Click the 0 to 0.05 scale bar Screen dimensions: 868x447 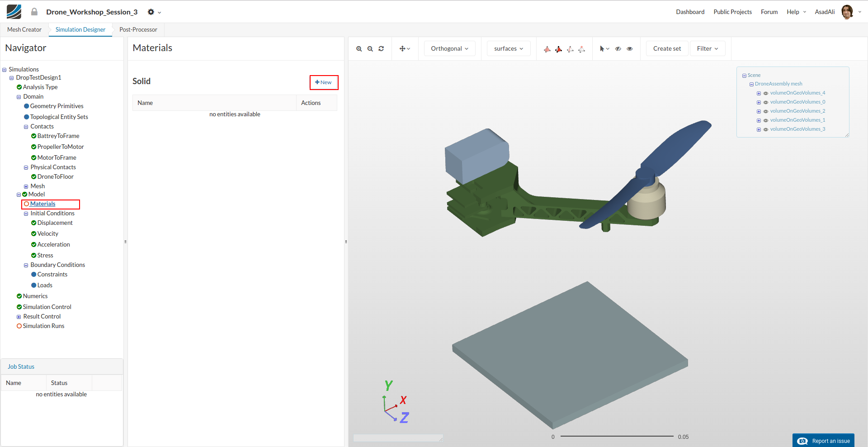(617, 437)
